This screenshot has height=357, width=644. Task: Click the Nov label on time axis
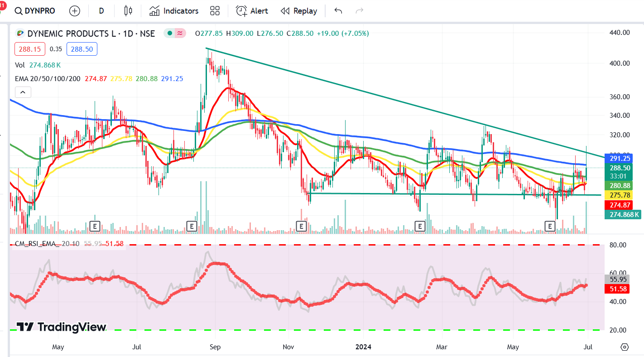[288, 347]
